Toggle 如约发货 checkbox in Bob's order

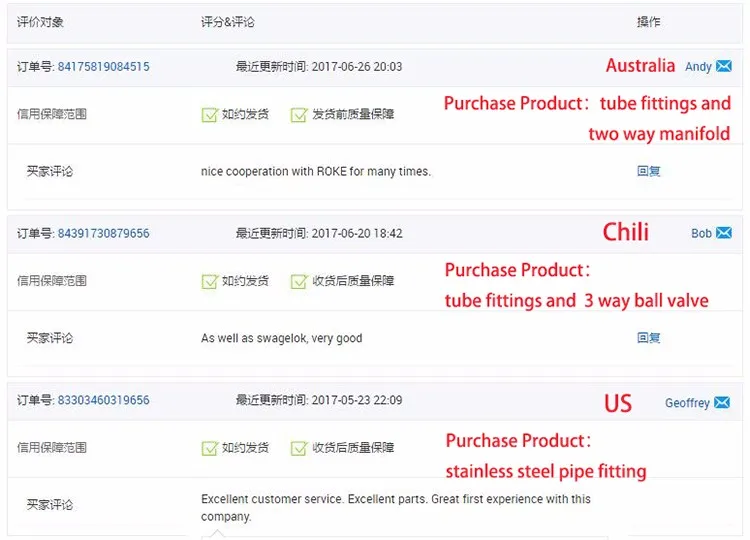(x=210, y=282)
